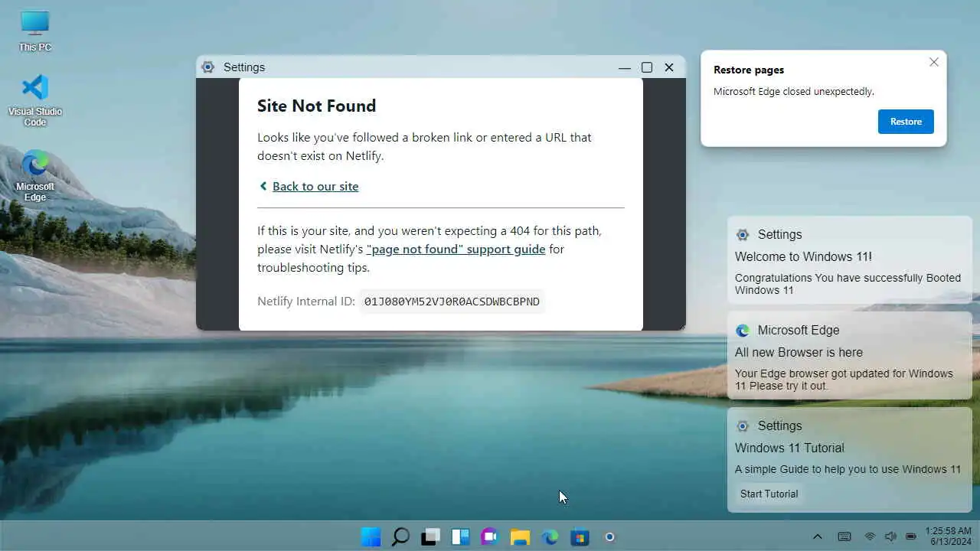Minimize the Settings window
The image size is (980, 551).
point(625,67)
